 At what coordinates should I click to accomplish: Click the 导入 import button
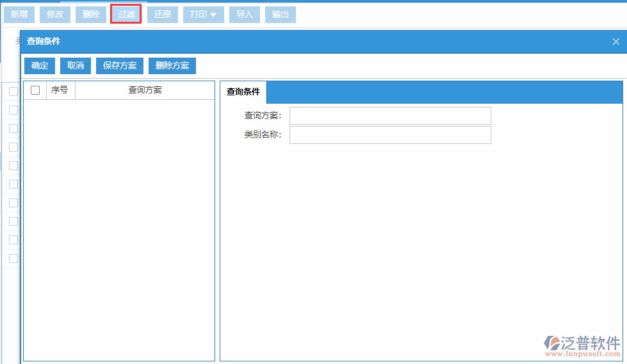coord(244,14)
